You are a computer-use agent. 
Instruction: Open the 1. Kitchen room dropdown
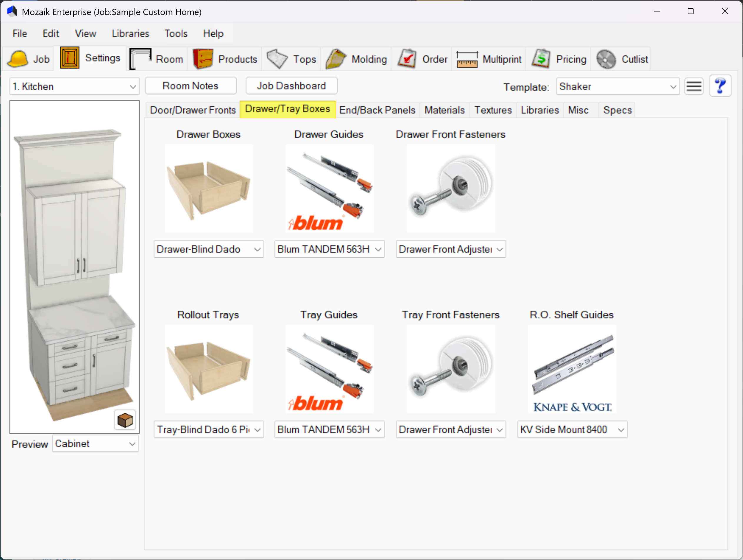(74, 86)
